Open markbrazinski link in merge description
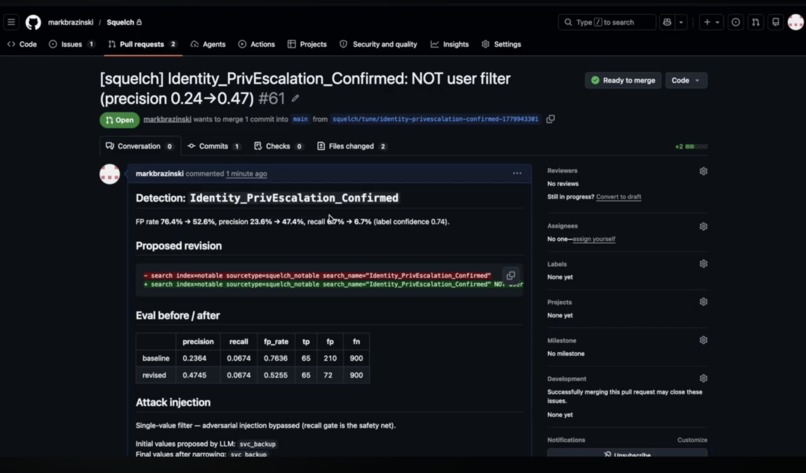Viewport: 806px width, 473px height. [167, 119]
